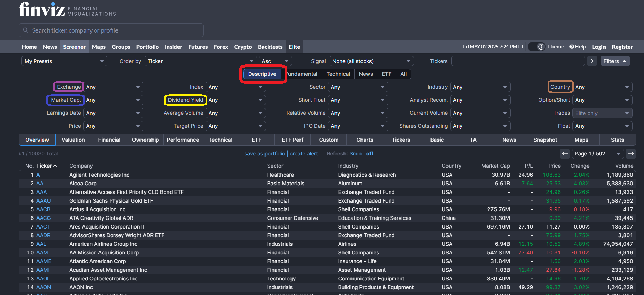Open ticker AACG link

(44, 218)
